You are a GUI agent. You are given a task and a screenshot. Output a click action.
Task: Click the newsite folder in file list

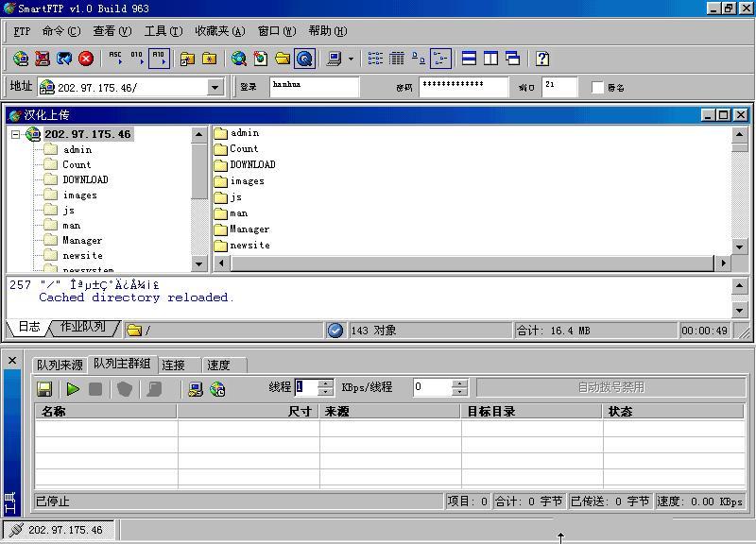[x=249, y=246]
